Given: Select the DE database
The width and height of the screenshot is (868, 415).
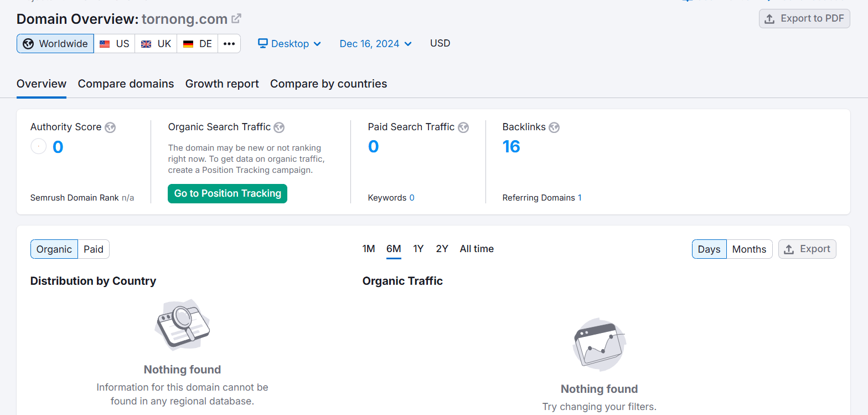Looking at the screenshot, I should (198, 44).
